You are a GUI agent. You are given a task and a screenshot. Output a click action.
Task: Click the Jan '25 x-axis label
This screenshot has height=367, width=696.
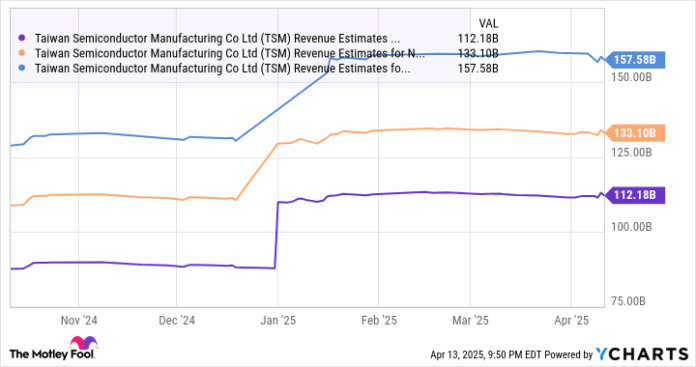click(x=278, y=320)
